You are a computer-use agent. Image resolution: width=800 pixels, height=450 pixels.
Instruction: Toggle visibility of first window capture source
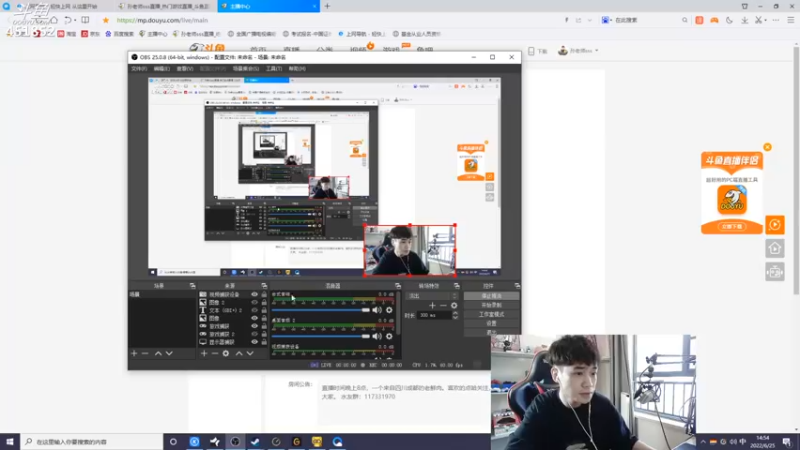tap(254, 326)
